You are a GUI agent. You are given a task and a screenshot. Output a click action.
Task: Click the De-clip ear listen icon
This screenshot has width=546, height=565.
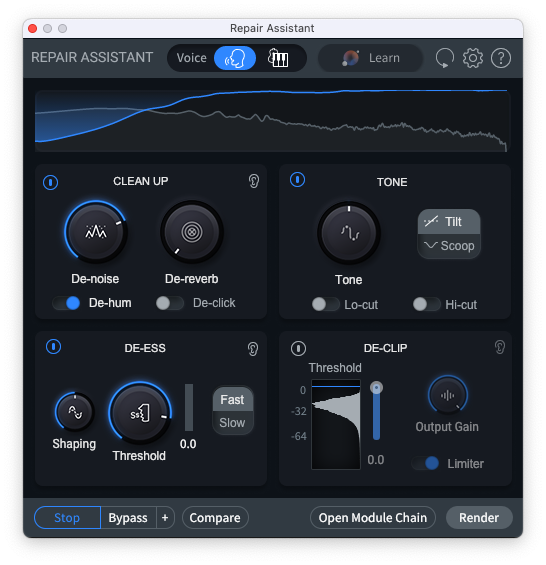[500, 347]
